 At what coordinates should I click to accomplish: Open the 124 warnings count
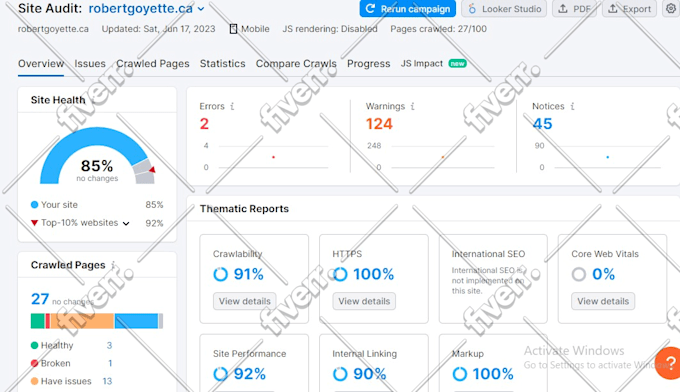coord(379,124)
